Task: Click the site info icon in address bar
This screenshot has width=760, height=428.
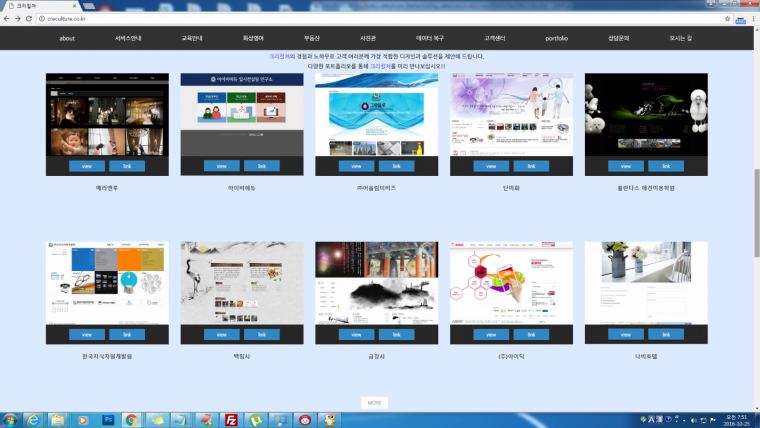Action: coord(42,18)
